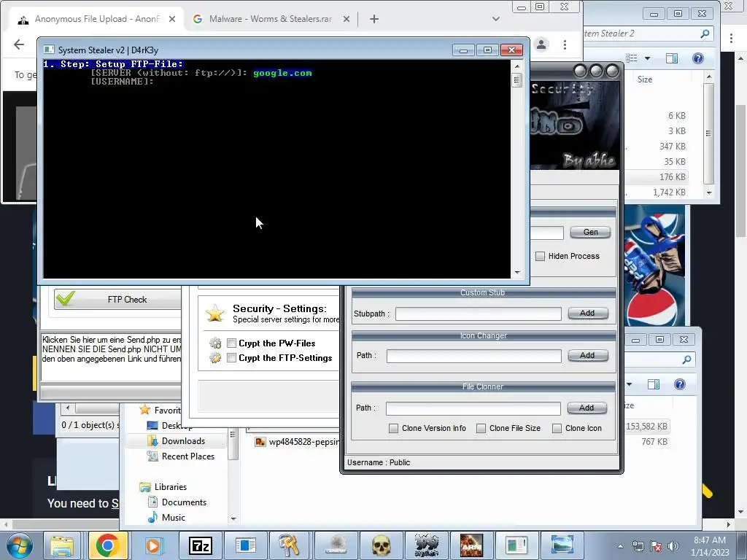Close the Malware - Worms & Stealers tab
This screenshot has height=560, width=747.
347,19
